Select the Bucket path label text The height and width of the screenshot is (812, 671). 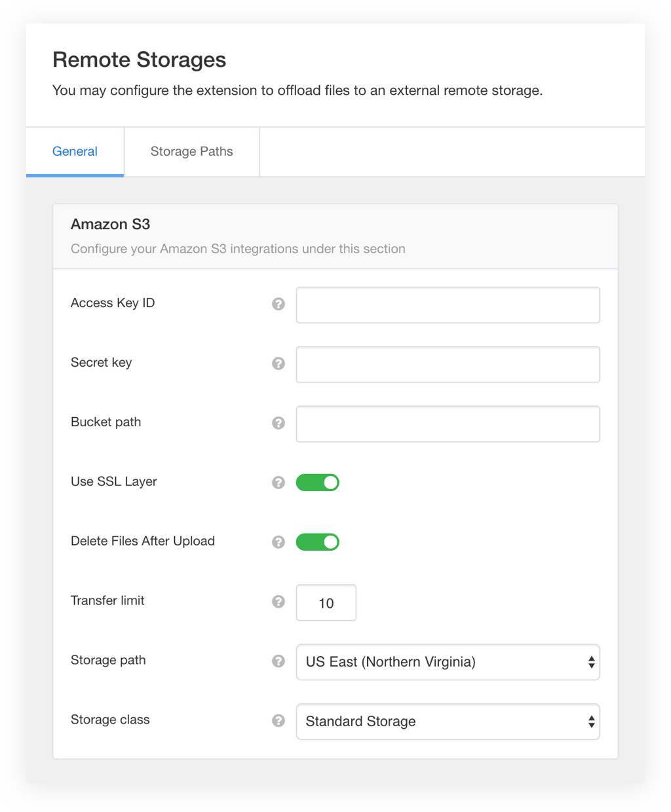[x=106, y=422]
